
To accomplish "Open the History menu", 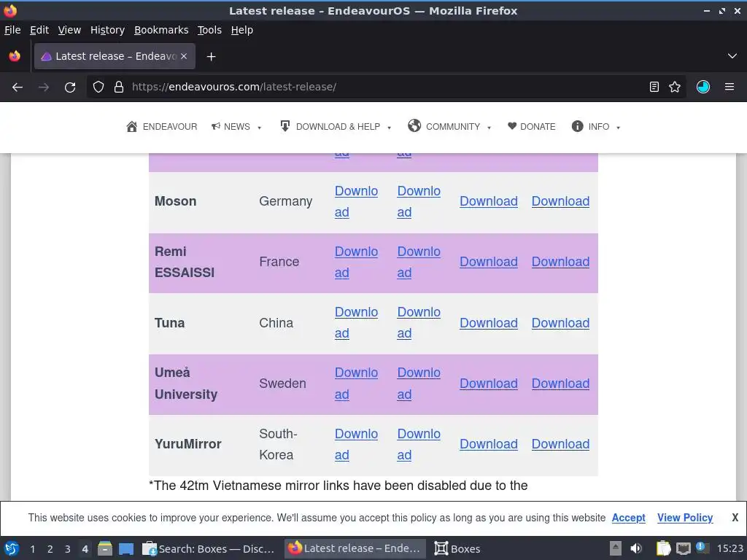I will click(x=107, y=30).
